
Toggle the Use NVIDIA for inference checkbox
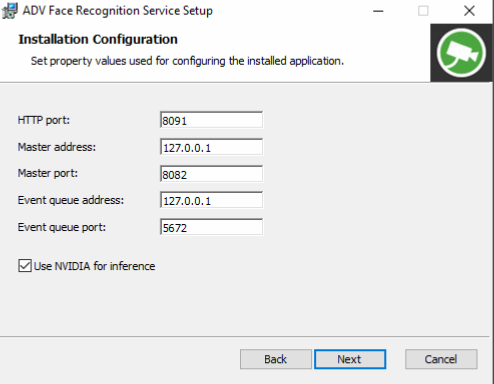(x=25, y=266)
